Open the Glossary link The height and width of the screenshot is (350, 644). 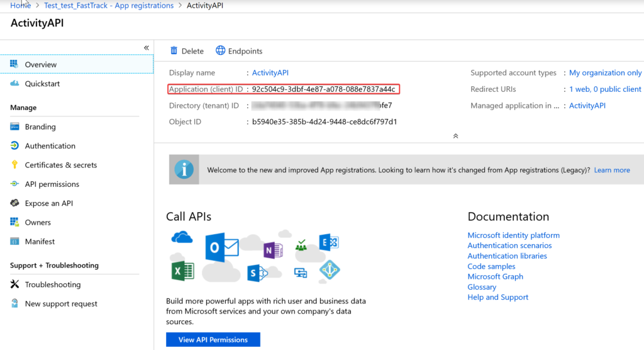tap(481, 286)
